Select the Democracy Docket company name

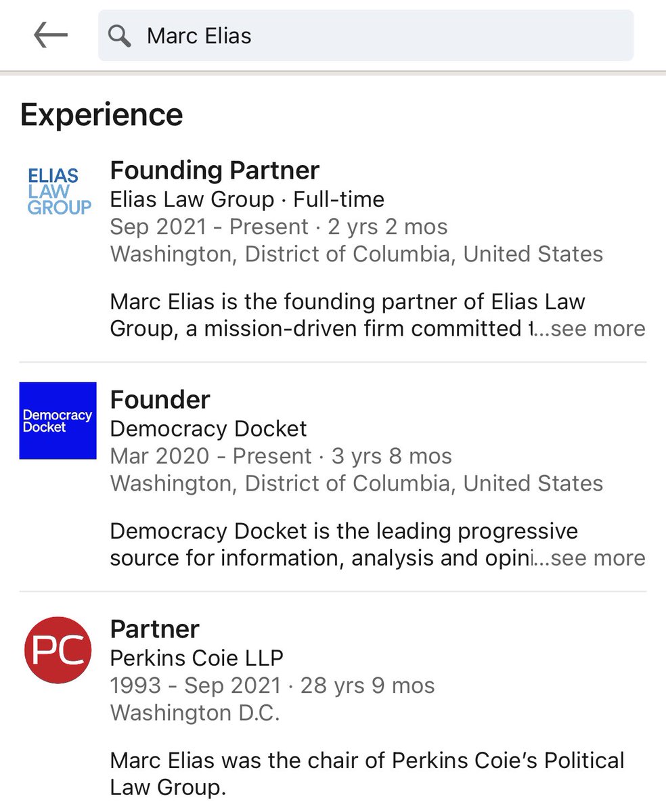click(x=208, y=428)
